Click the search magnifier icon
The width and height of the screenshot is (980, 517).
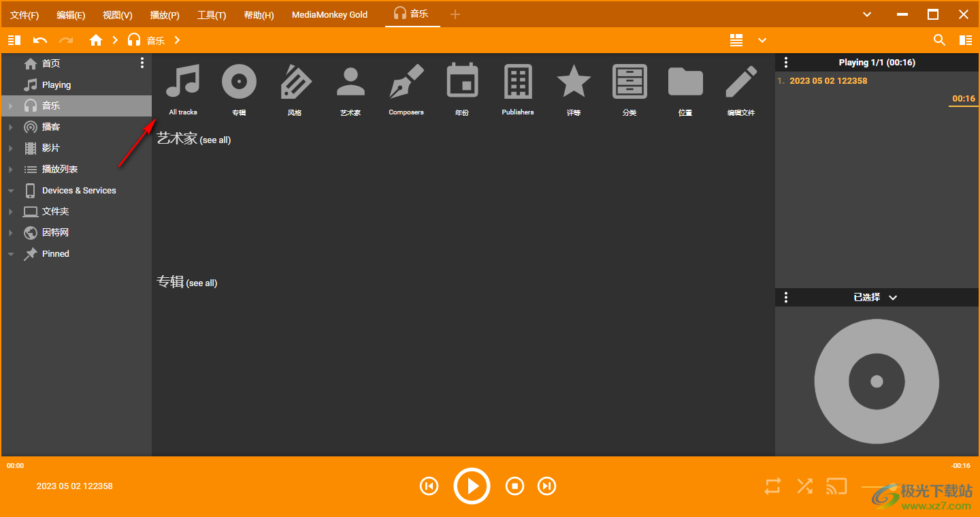pyautogui.click(x=939, y=40)
